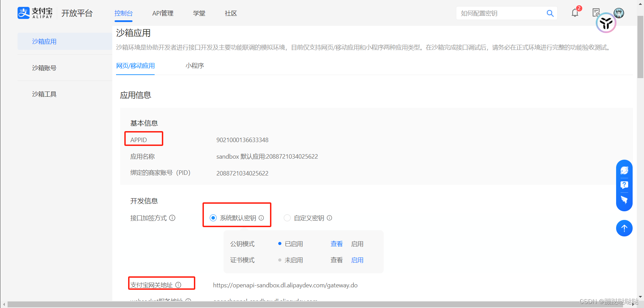Click 启用 link for 证书模式
This screenshot has height=308, width=644.
pos(357,260)
